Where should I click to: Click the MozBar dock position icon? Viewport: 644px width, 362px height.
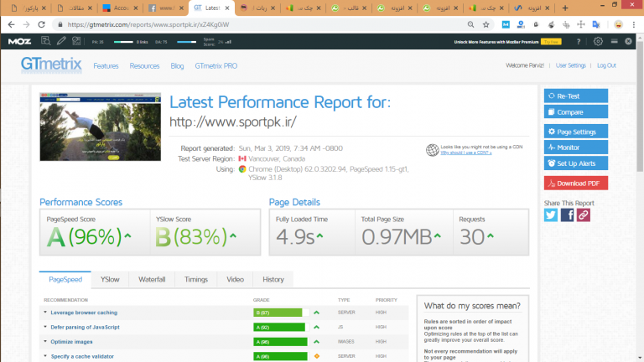[614, 41]
